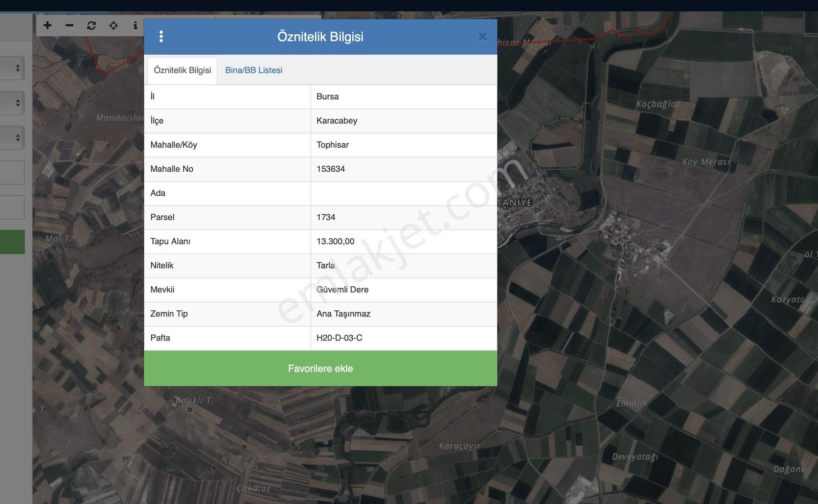Click the Parsel value 1734

coord(326,217)
